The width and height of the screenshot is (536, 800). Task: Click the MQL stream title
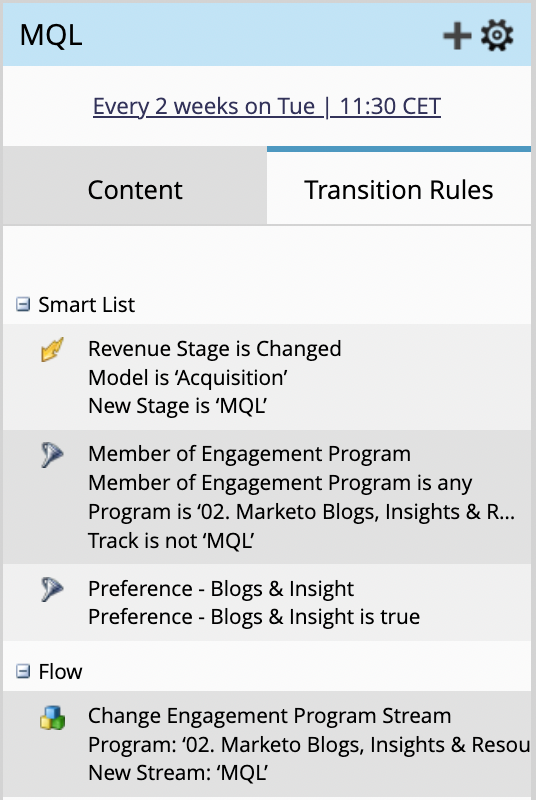click(51, 35)
